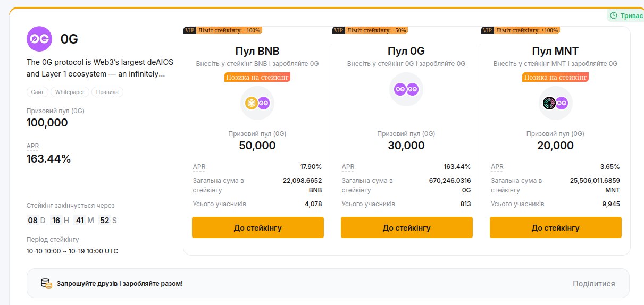644x305 pixels.
Task: Click VIP badge on the 0G pool
Action: pyautogui.click(x=338, y=30)
